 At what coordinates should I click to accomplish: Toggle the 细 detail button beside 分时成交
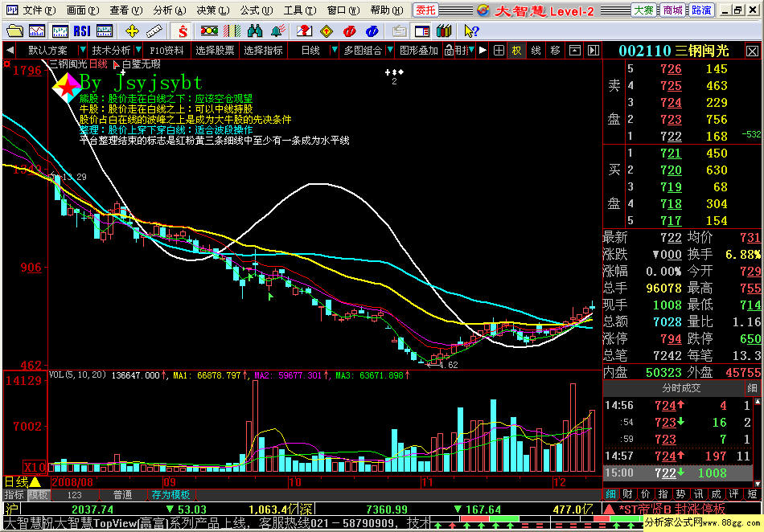click(752, 387)
